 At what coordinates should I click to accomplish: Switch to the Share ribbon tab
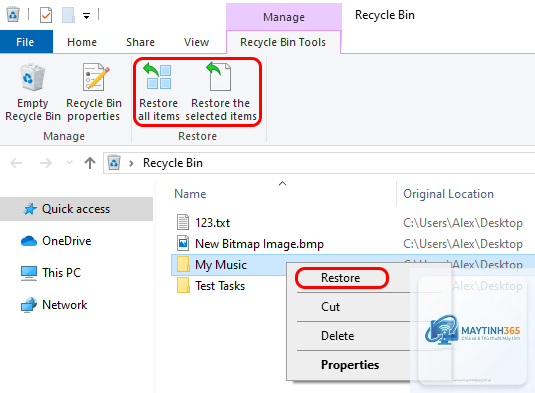coord(140,42)
